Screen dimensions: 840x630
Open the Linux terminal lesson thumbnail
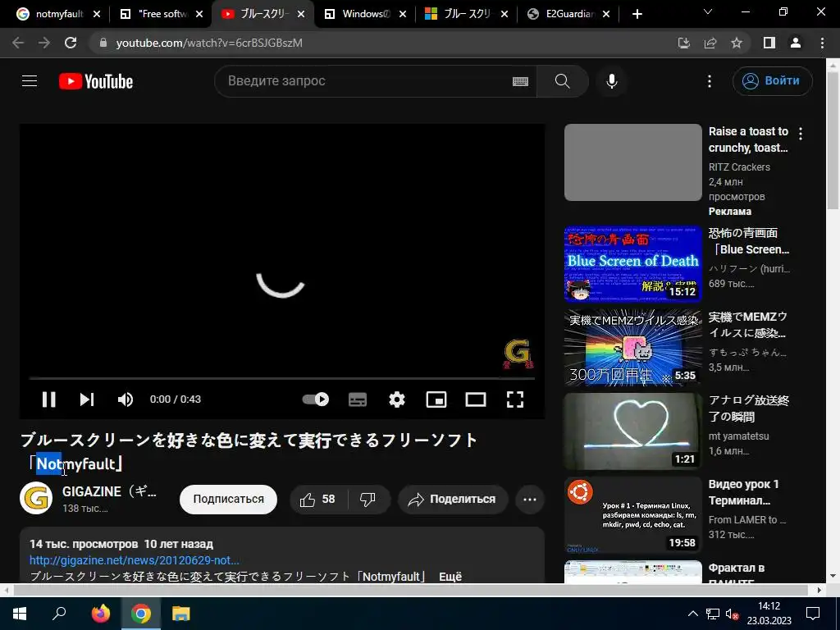(632, 515)
